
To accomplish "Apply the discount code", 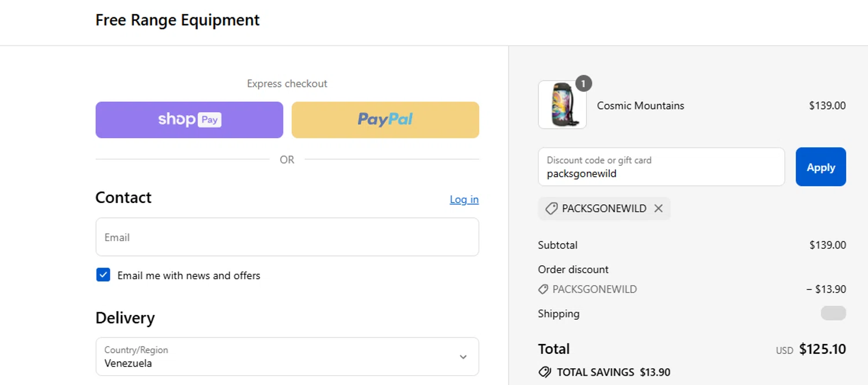I will click(821, 167).
